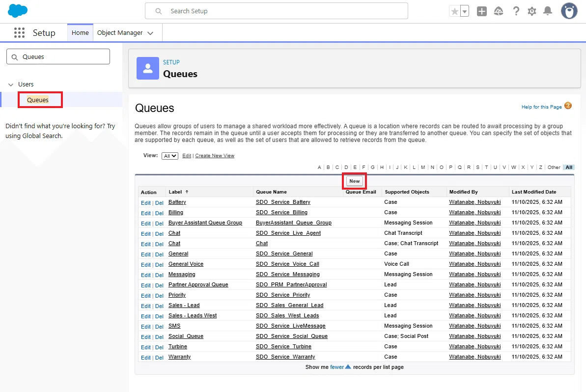
Task: Open Partner Approval Queue label
Action: coord(198,284)
